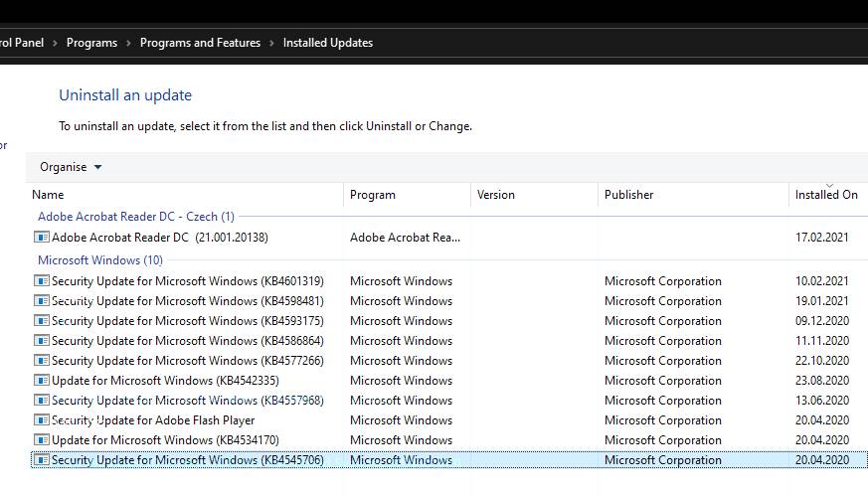Select Security Update KB4593175 row

pyautogui.click(x=449, y=320)
